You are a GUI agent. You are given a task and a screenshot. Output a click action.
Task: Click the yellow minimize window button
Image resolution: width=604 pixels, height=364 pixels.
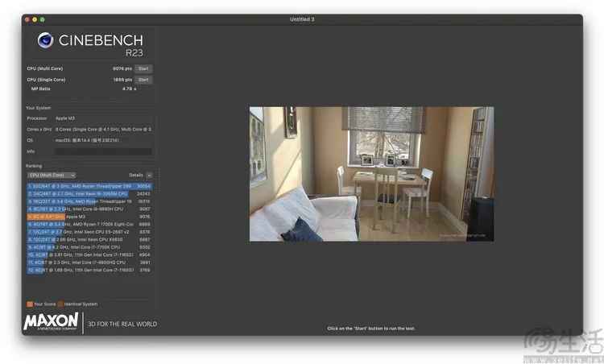[x=35, y=19]
